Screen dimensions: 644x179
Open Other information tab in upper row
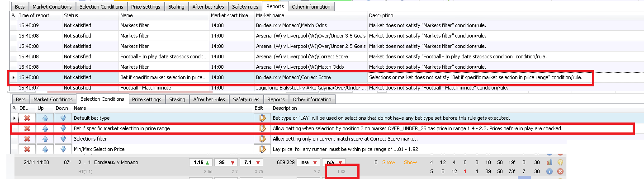pyautogui.click(x=311, y=7)
